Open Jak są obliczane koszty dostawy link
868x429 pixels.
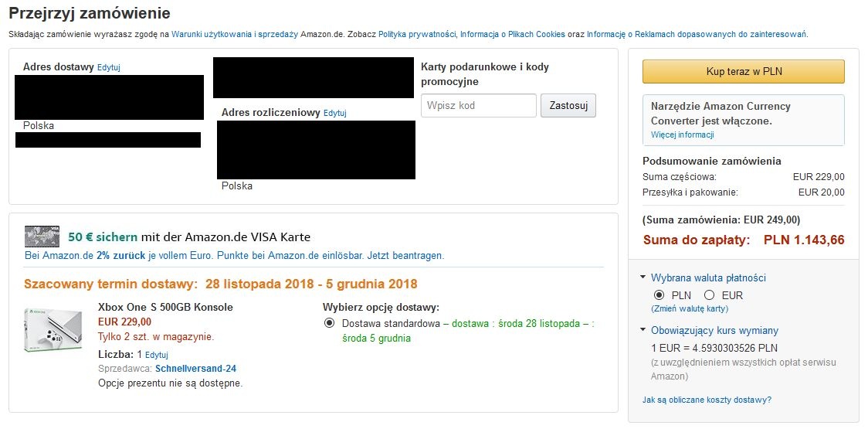click(707, 400)
